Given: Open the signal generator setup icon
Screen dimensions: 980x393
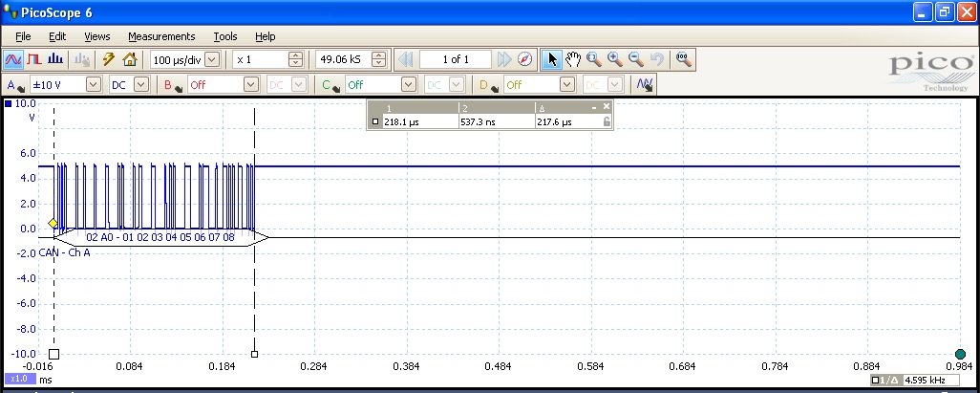Looking at the screenshot, I should [82, 59].
